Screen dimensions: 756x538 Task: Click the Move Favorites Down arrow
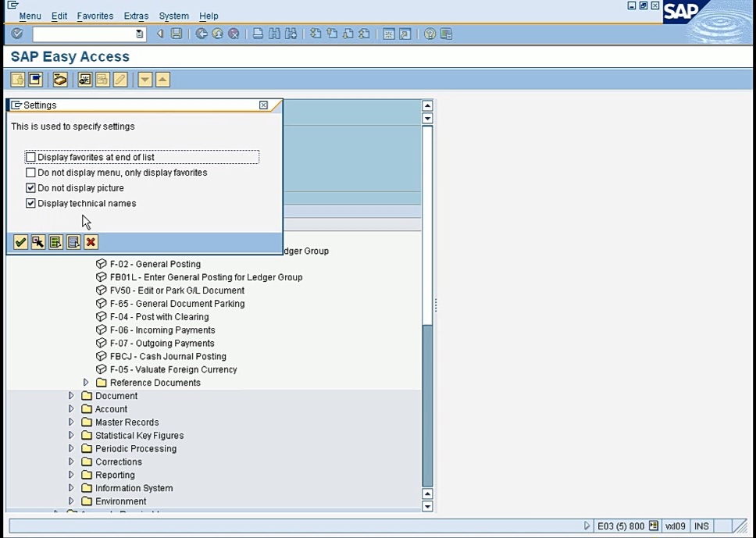[x=145, y=80]
